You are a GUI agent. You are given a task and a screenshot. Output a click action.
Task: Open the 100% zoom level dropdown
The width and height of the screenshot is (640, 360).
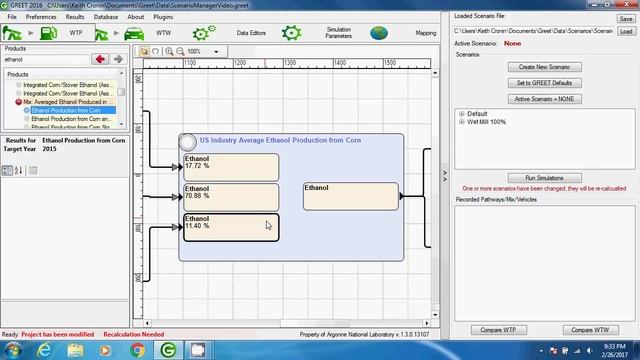point(216,52)
